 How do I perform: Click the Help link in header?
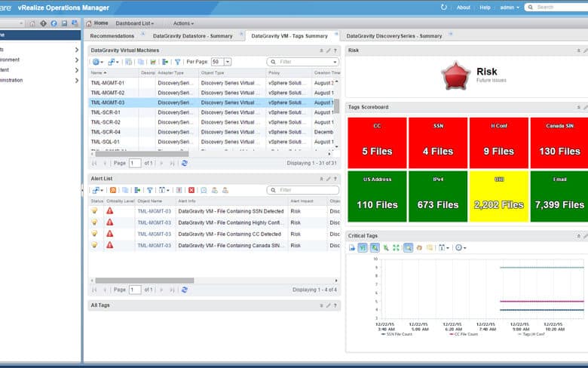(485, 7)
